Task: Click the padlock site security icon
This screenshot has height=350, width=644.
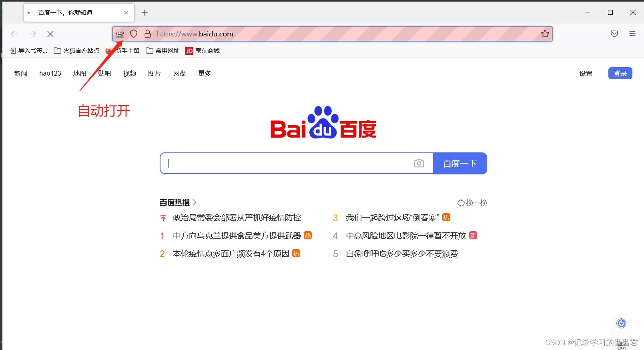Action: pos(148,34)
